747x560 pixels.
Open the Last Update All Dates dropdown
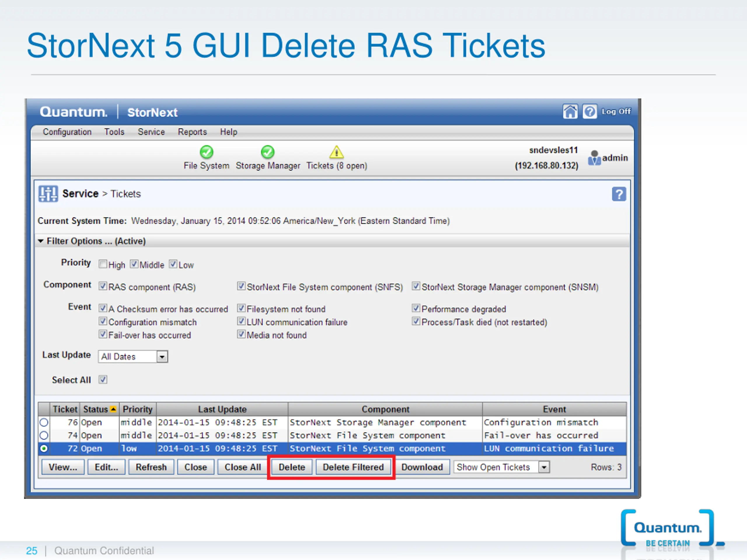tap(133, 356)
